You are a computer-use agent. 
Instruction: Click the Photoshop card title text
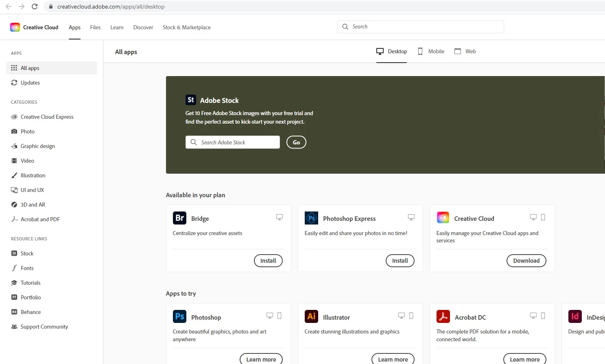(x=206, y=317)
